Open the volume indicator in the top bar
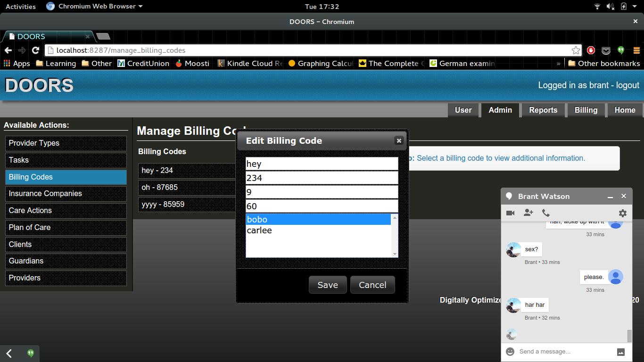The height and width of the screenshot is (362, 644). pos(611,7)
